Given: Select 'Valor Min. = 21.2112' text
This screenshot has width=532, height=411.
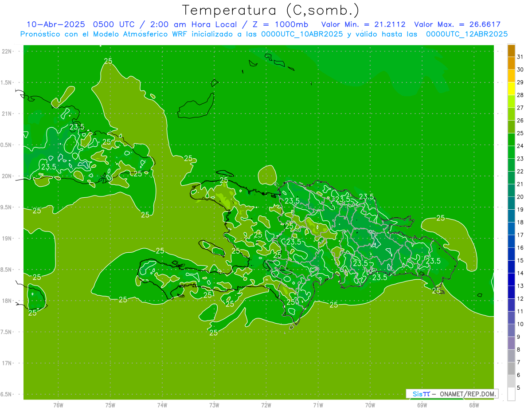Looking at the screenshot, I should coord(363,24).
